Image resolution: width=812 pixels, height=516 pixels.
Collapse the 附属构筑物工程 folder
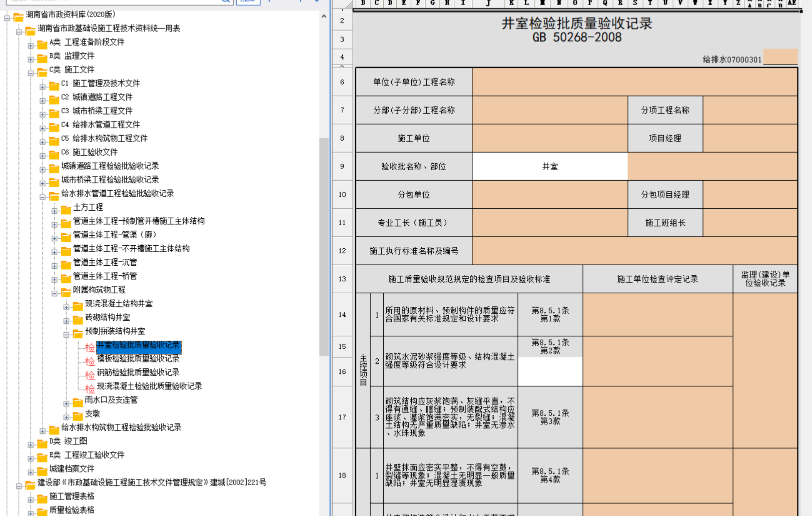pyautogui.click(x=55, y=293)
